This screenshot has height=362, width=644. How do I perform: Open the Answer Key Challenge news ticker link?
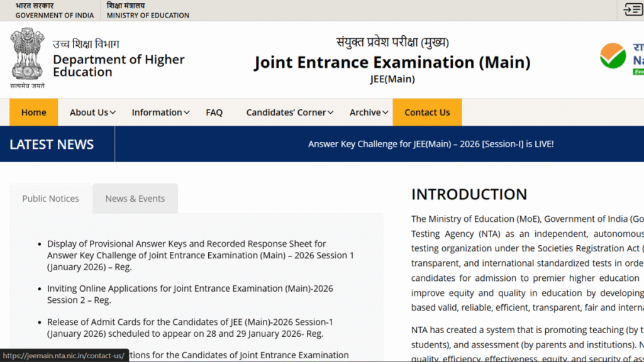coord(431,144)
